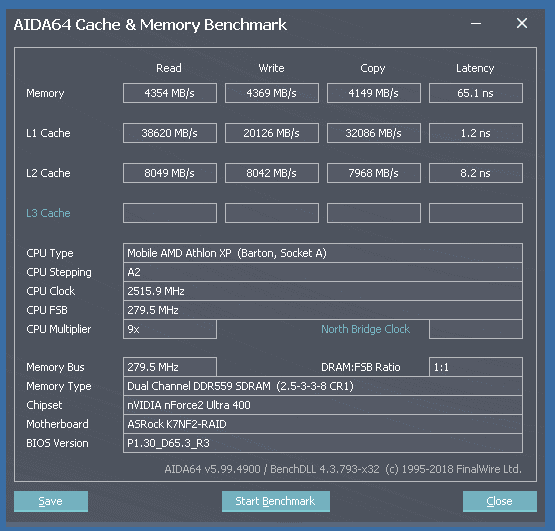
Task: Select L1 Cache Latency 1.2 ns
Action: [x=476, y=133]
